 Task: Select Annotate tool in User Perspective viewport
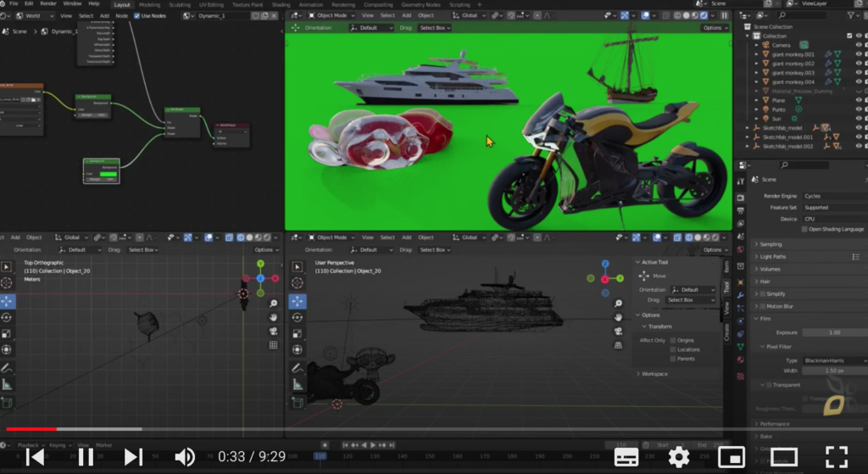298,368
